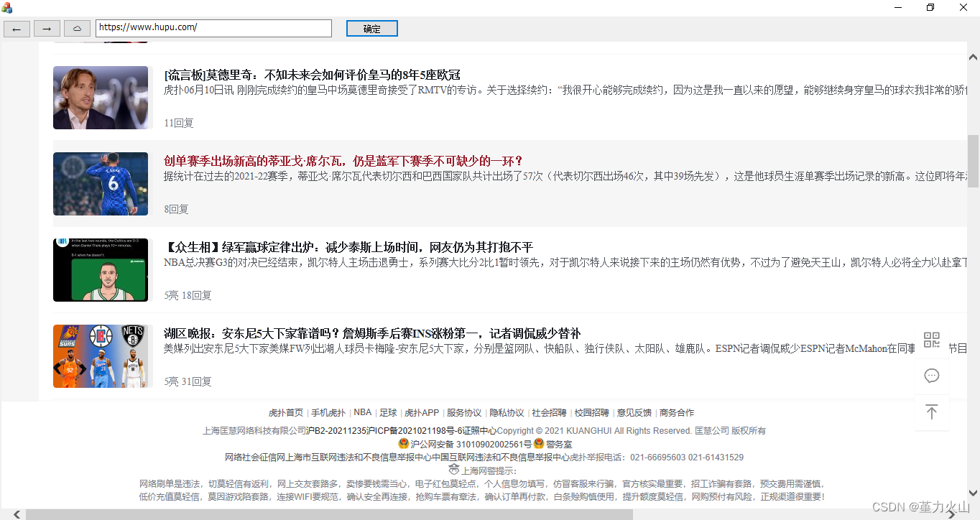Maximize or restore the browser window
The height and width of the screenshot is (520, 980).
(930, 7)
